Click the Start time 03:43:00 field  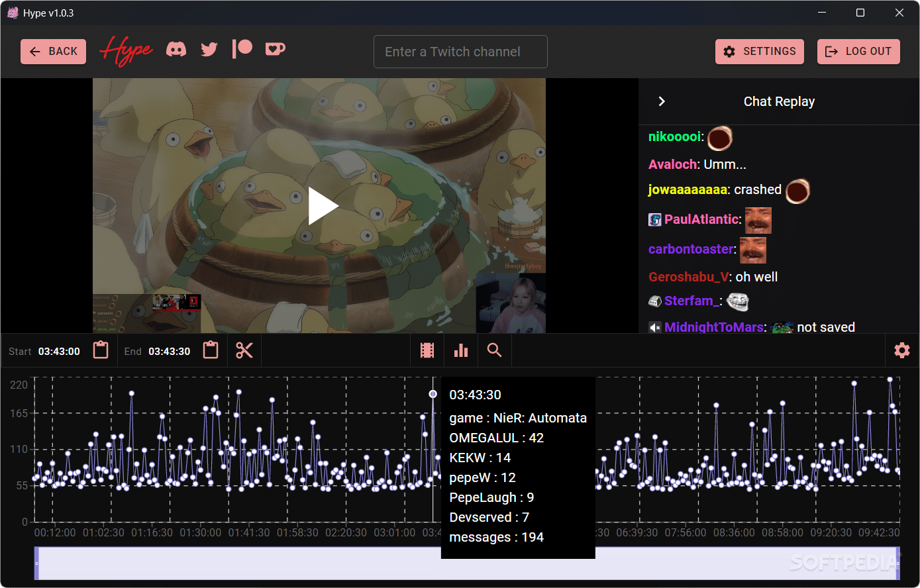[59, 352]
